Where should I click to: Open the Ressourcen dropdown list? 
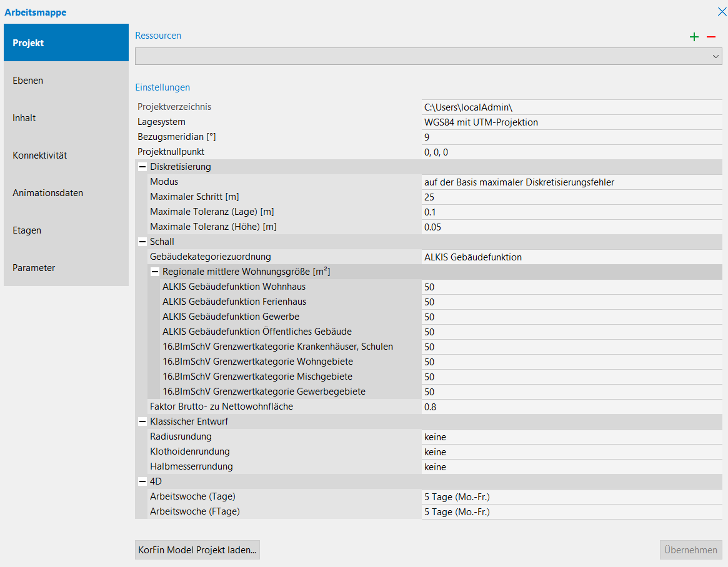(716, 56)
